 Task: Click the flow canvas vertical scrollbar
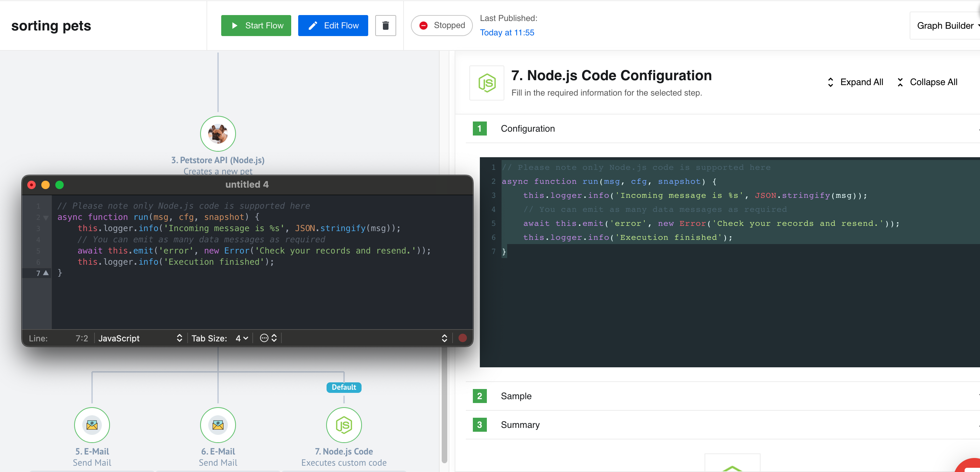(444, 404)
